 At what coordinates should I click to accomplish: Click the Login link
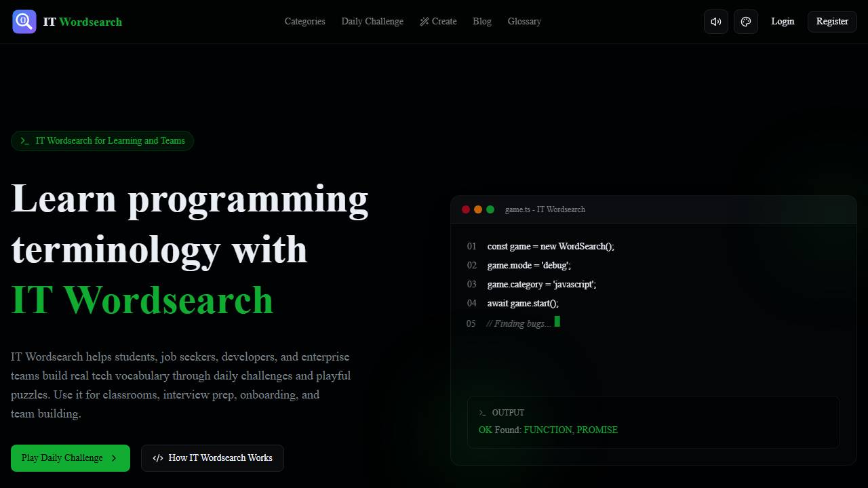pyautogui.click(x=783, y=22)
